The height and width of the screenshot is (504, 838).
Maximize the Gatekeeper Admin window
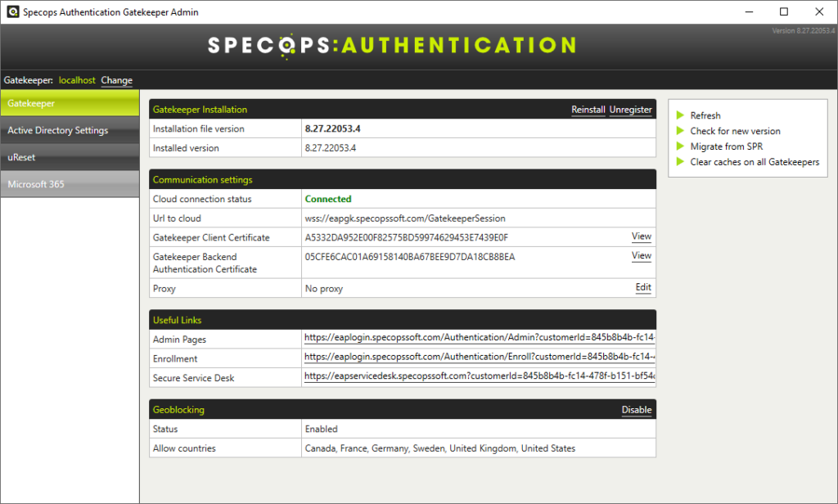[784, 11]
